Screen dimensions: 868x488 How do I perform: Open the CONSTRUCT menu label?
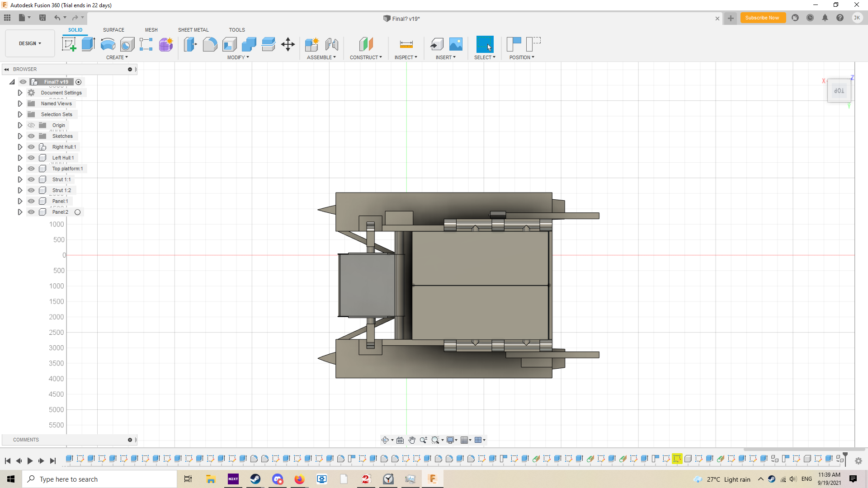pos(365,57)
